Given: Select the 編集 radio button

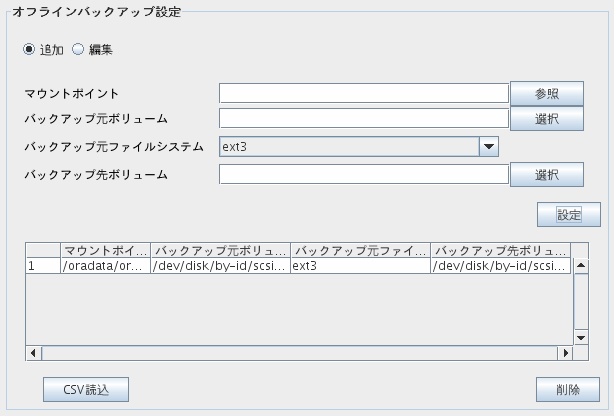Looking at the screenshot, I should (x=78, y=49).
